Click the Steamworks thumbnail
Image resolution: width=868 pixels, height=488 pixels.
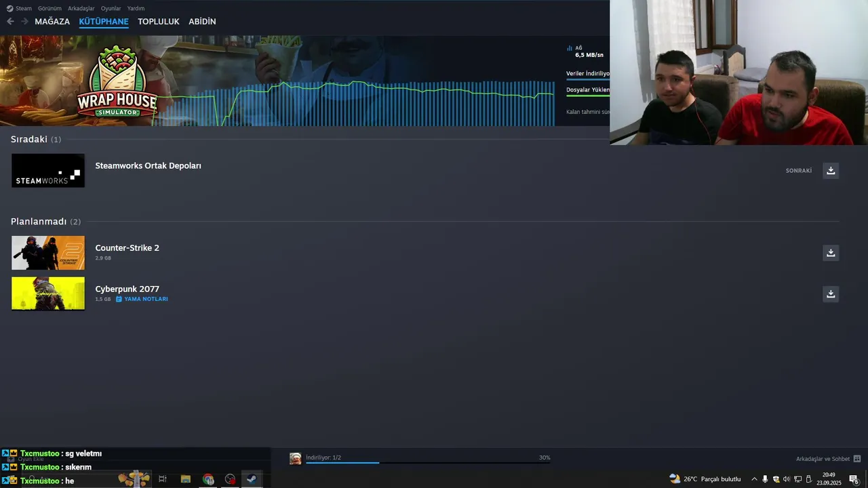click(48, 170)
